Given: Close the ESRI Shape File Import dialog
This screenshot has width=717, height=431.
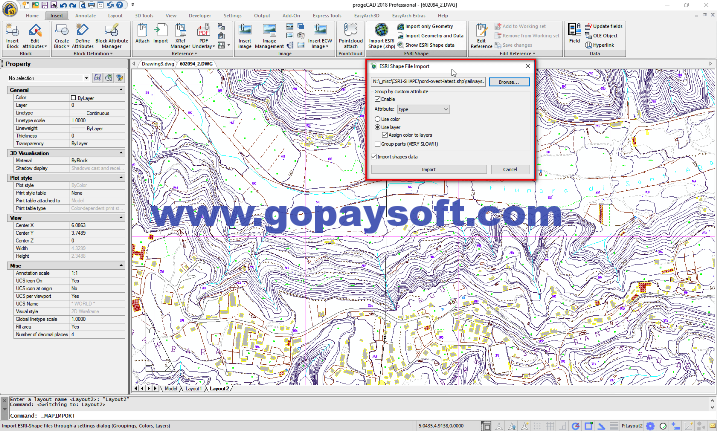Looking at the screenshot, I should tap(528, 66).
